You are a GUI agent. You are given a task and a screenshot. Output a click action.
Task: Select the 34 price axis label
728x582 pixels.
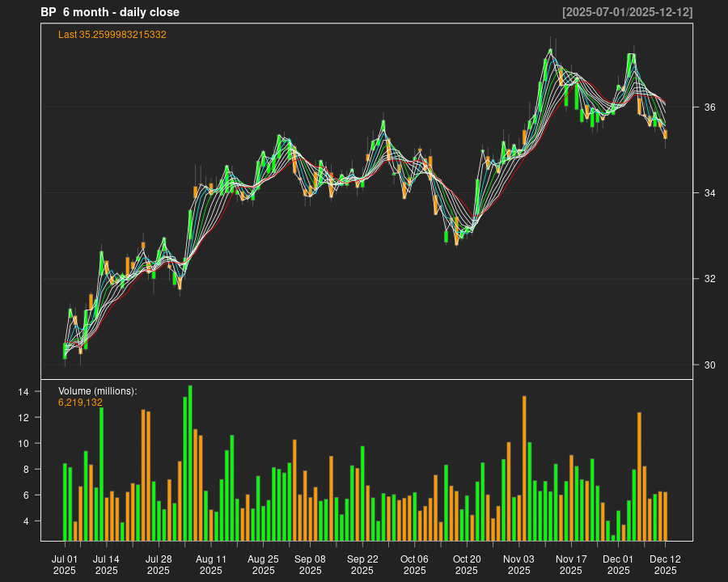point(709,193)
